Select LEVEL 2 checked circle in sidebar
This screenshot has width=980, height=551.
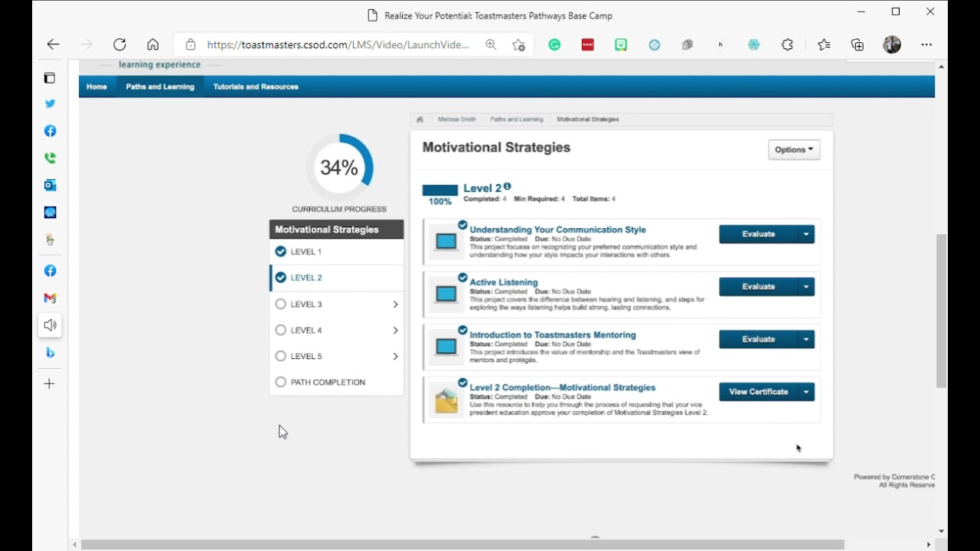(x=280, y=278)
